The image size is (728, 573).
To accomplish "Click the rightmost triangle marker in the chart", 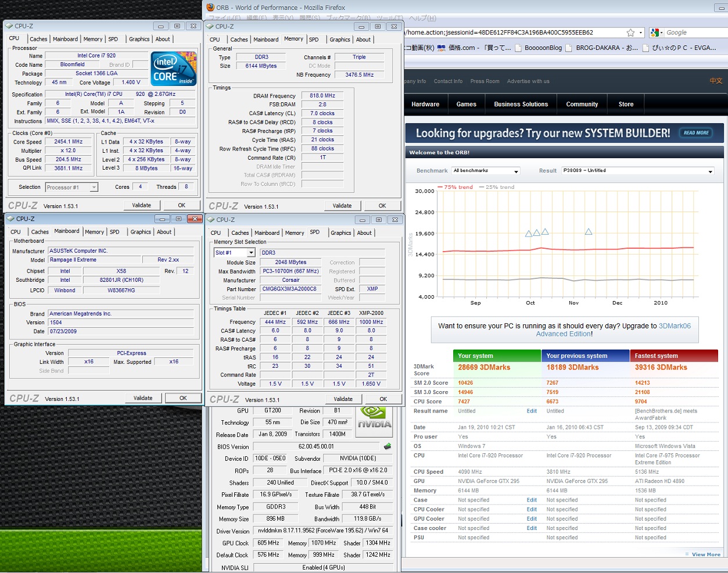I will [589, 232].
